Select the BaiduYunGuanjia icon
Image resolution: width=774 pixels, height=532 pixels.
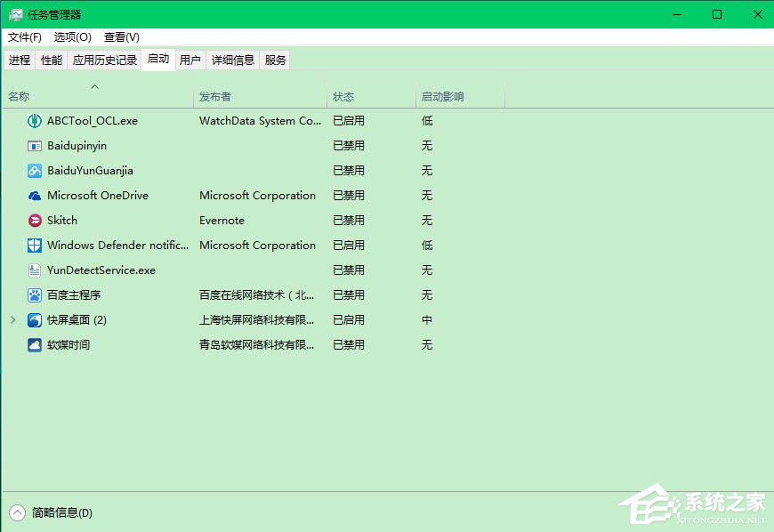pos(34,170)
